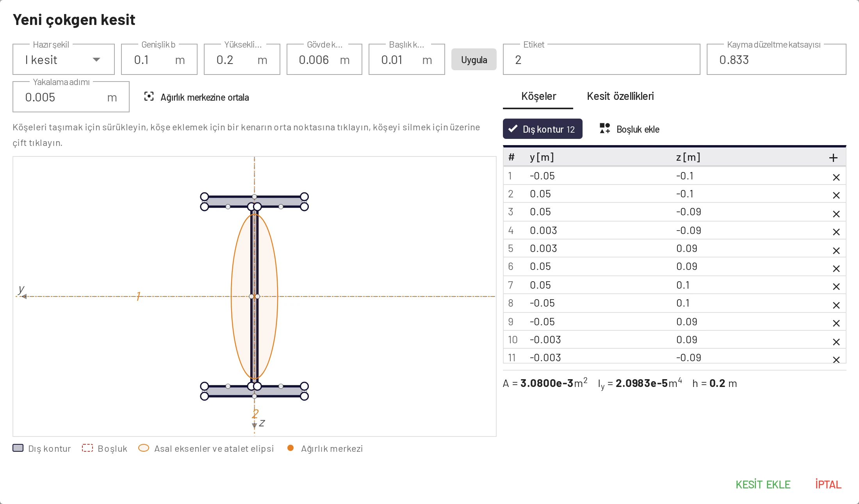
Task: Click the z value 0.1 in row 7
Action: [683, 285]
